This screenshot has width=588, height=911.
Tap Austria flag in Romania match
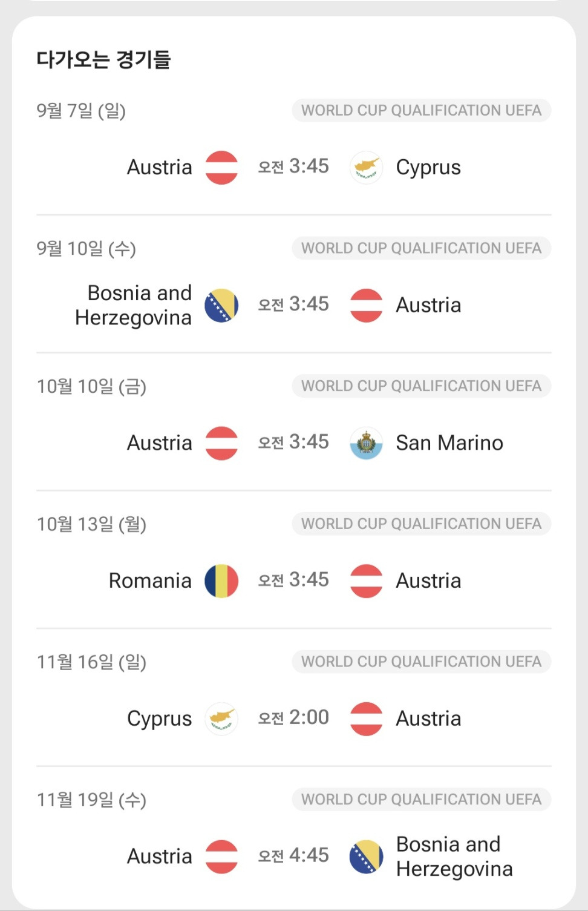367,581
